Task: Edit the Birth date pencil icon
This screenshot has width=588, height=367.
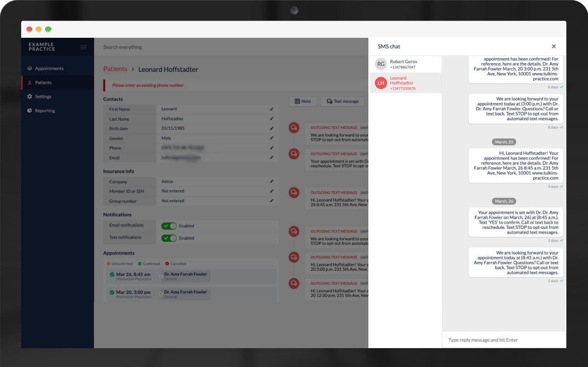Action: [x=272, y=128]
